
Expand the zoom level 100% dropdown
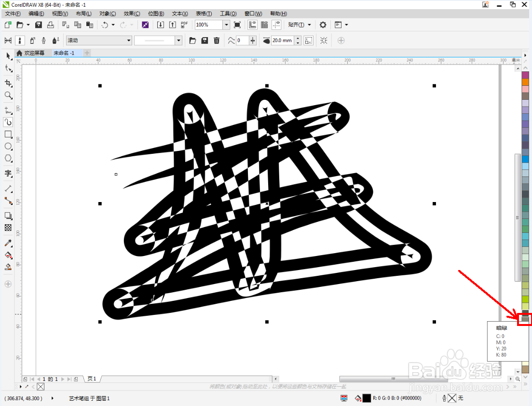click(226, 25)
